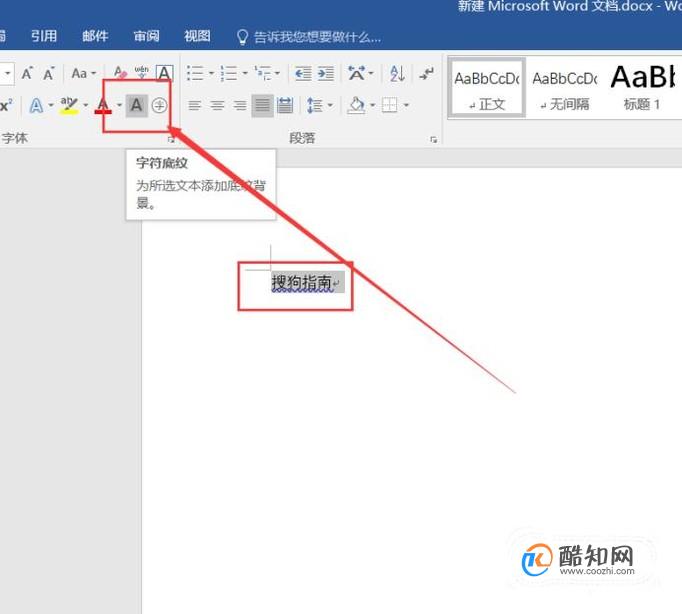Image resolution: width=682 pixels, height=614 pixels.
Task: Center the paragraph text
Action: tap(217, 105)
